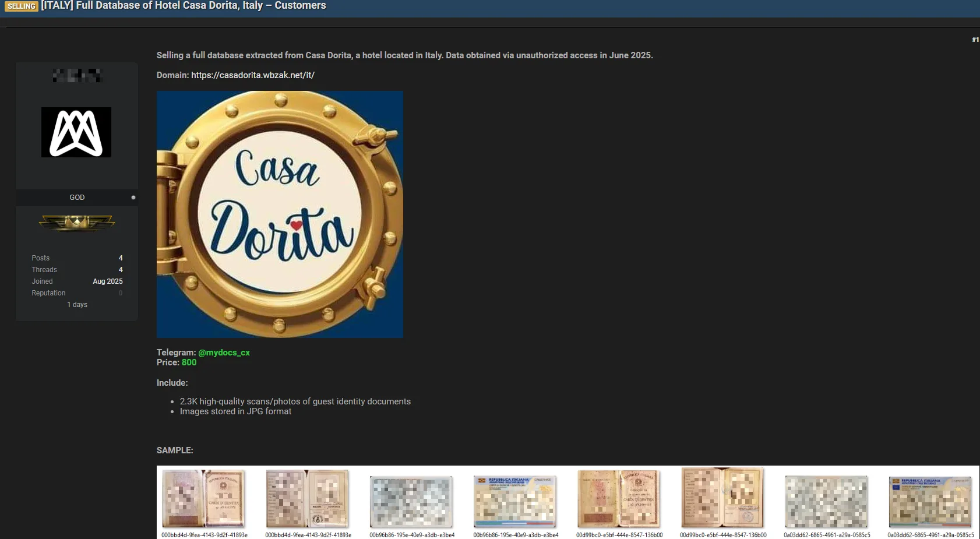Click the post number #1 marker
This screenshot has height=539, width=980.
click(x=975, y=40)
